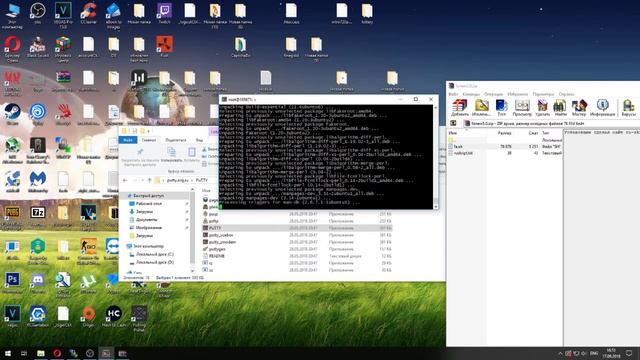
Task: Click WinRAR's Тест (Test) toolbar icon
Action: click(501, 108)
